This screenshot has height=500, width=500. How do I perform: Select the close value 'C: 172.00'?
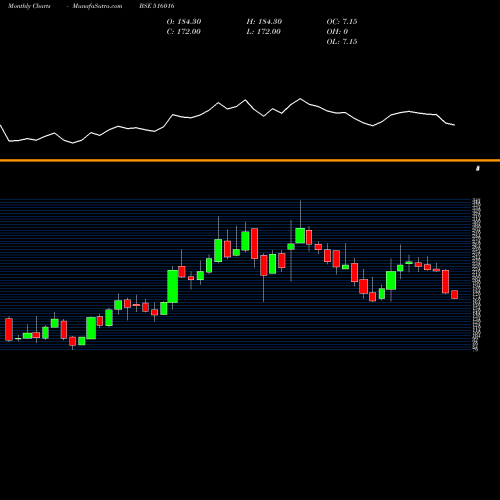(x=184, y=32)
